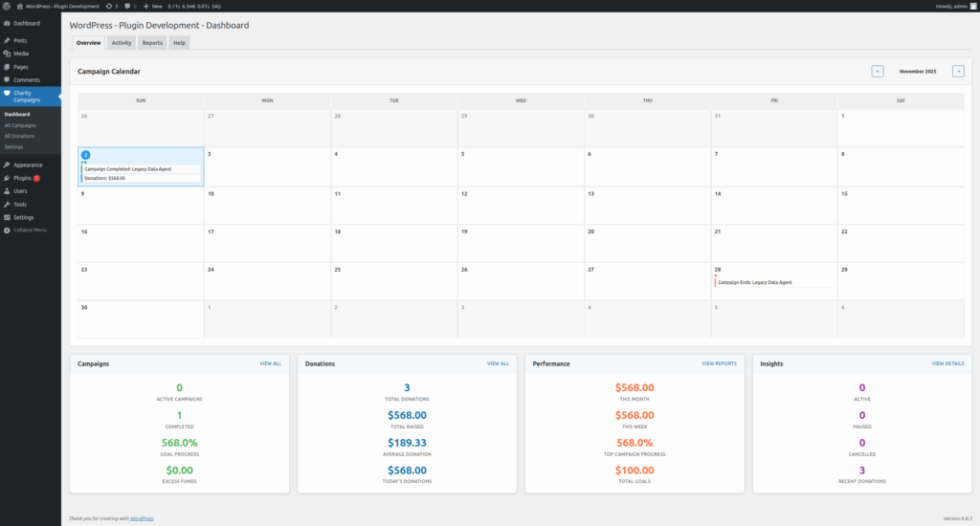The height and width of the screenshot is (526, 980).
Task: Open the comments bubble in admin bar
Action: coord(130,7)
